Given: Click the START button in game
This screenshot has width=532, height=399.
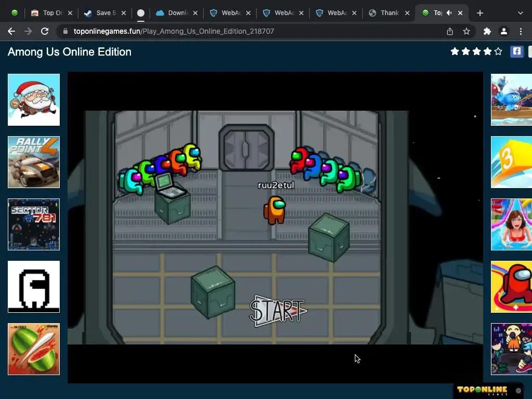Looking at the screenshot, I should click(x=278, y=311).
